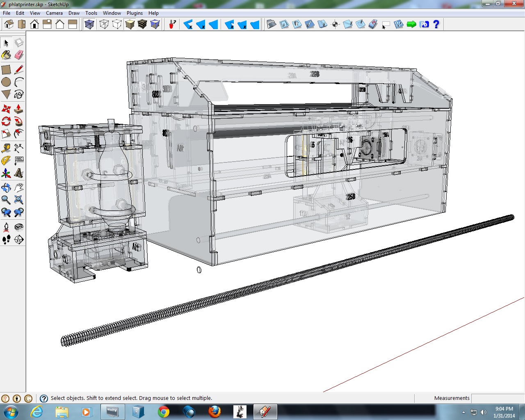525x420 pixels.
Task: Pick the 3D Text tool
Action: pyautogui.click(x=19, y=173)
